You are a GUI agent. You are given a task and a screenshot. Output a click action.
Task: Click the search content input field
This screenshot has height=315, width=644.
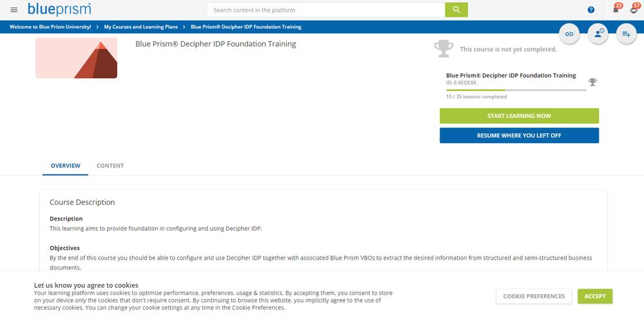click(x=326, y=10)
